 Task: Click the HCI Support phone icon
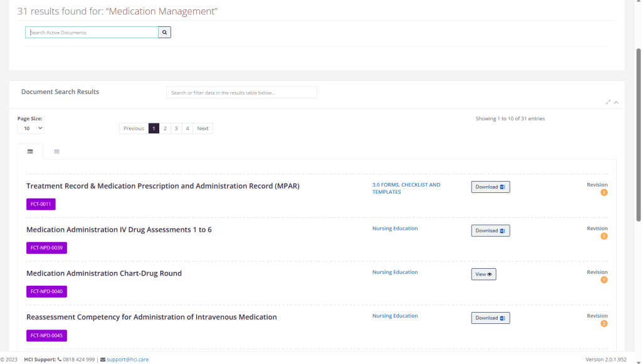60,360
